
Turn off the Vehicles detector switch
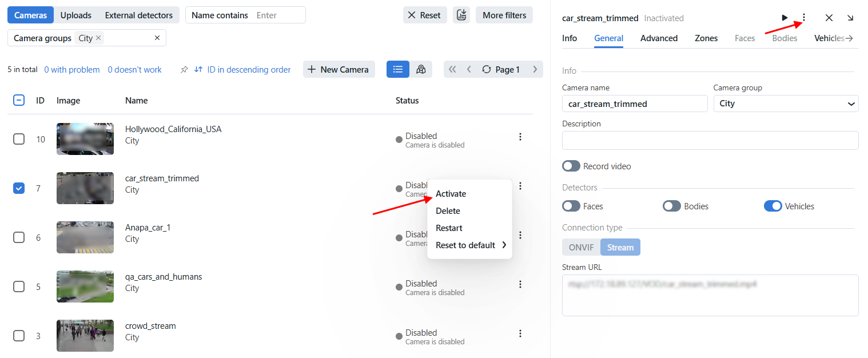pos(773,206)
